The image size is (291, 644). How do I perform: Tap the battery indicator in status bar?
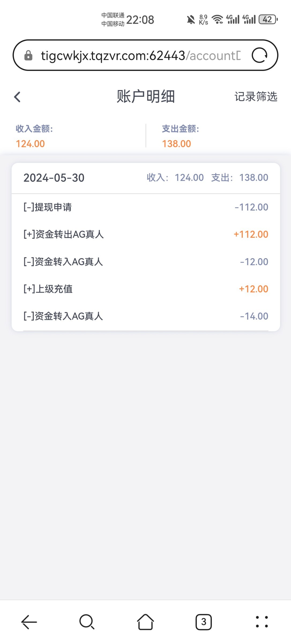point(268,20)
